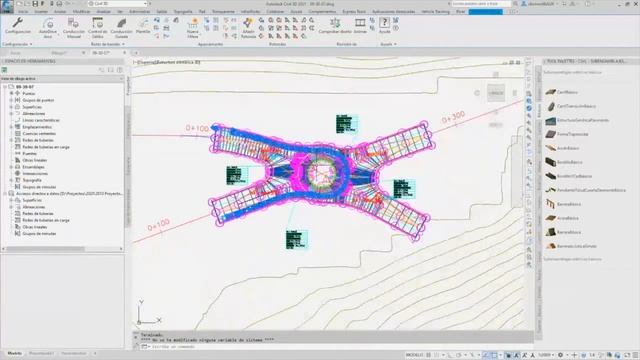The width and height of the screenshot is (640, 360).
Task: Click the Configuración wrench icon in the ribbon
Action: pos(18,23)
